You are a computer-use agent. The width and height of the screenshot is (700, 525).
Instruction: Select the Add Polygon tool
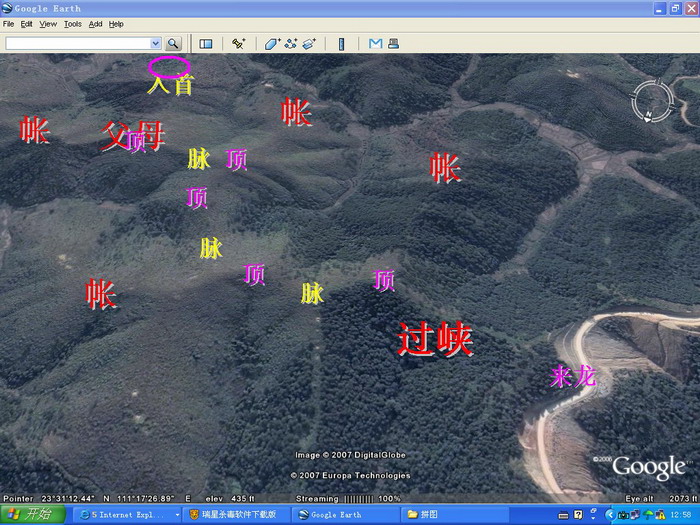click(272, 44)
